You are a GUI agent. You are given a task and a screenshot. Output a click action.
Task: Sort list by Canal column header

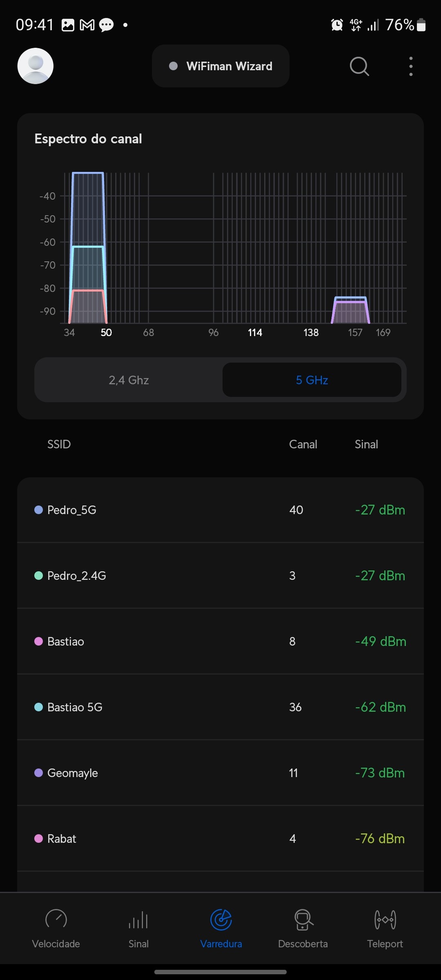coord(303,444)
